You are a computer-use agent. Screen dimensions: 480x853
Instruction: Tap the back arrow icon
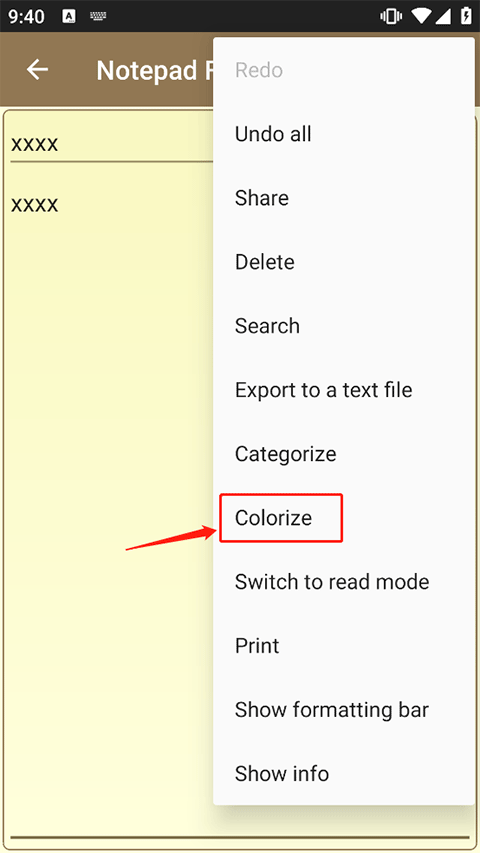point(37,70)
